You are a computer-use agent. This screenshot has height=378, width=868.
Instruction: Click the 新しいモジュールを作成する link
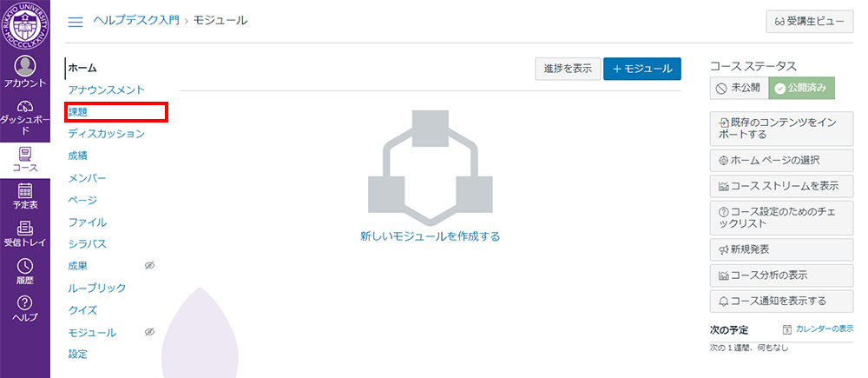point(430,235)
